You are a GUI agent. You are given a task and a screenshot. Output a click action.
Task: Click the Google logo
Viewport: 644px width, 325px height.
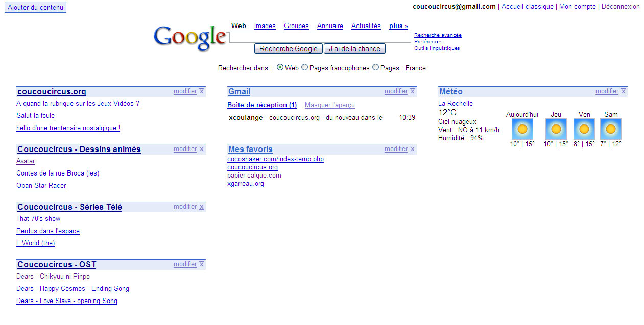point(190,38)
